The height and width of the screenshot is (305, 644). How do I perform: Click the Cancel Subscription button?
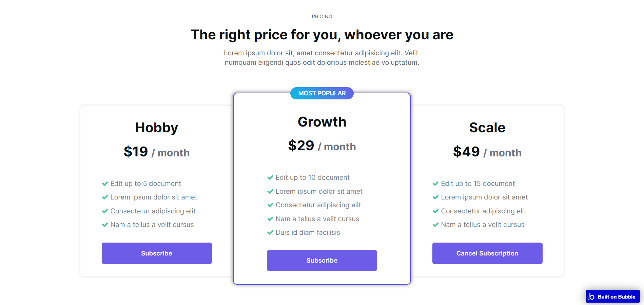click(x=487, y=253)
